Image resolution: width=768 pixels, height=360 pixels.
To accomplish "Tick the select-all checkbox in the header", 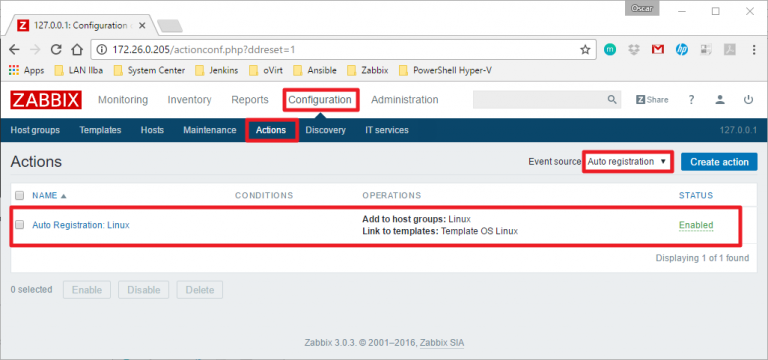I will (20, 195).
